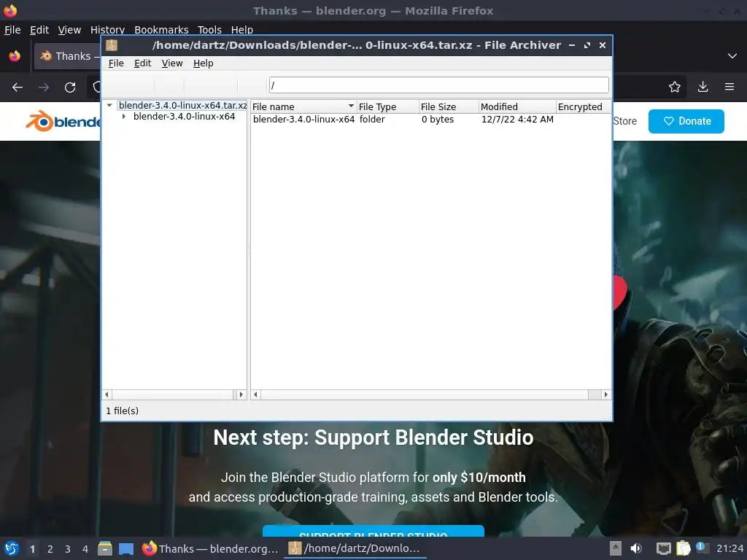Click the show desktop taskbar icon

coord(126,549)
